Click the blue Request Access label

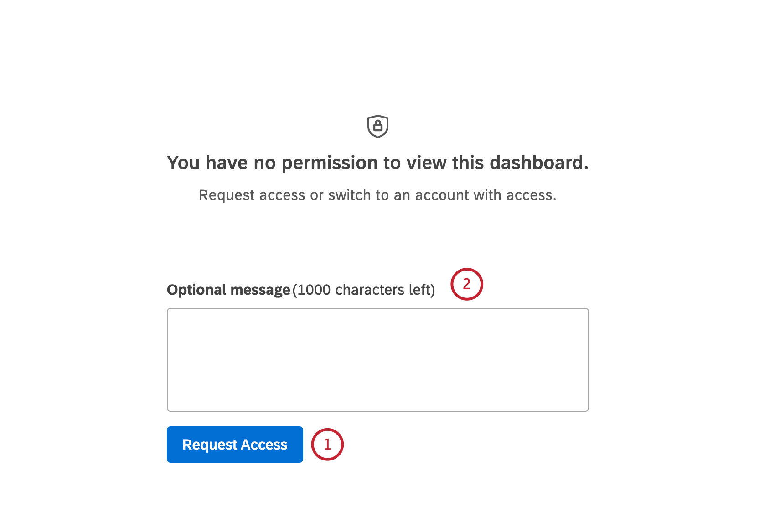234,444
